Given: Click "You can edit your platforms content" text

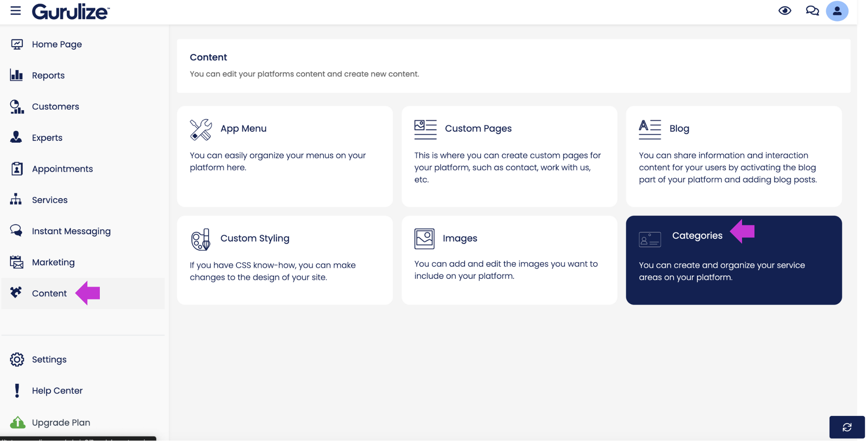Looking at the screenshot, I should point(305,74).
